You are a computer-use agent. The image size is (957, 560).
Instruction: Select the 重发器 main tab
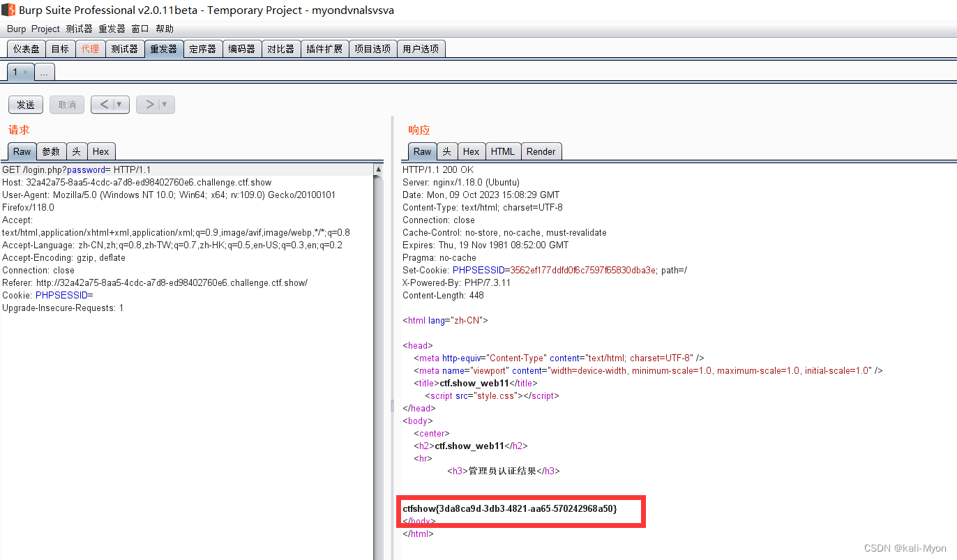tap(164, 49)
